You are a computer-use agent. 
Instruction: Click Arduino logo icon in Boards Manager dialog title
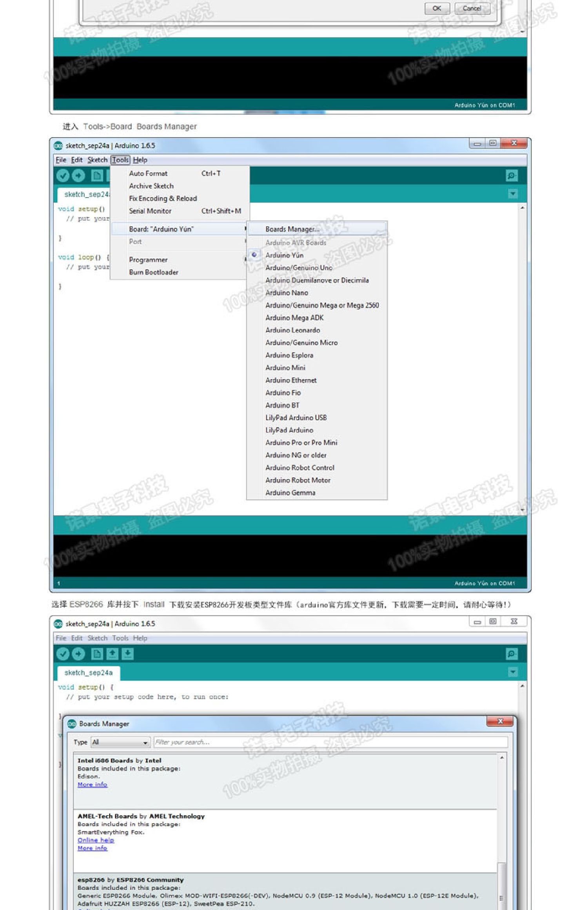coord(72,724)
